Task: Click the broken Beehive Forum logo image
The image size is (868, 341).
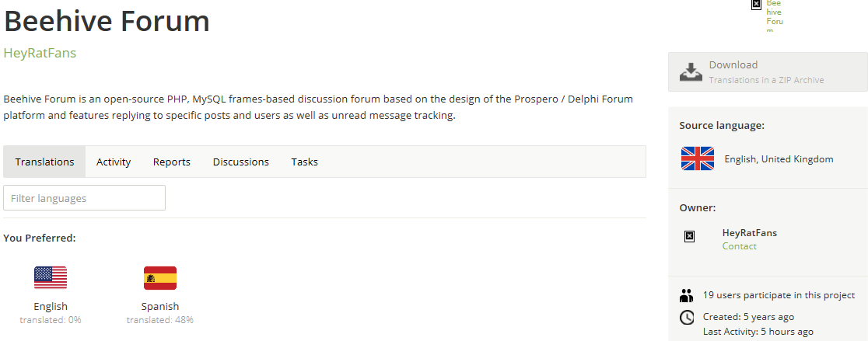Action: [x=757, y=5]
